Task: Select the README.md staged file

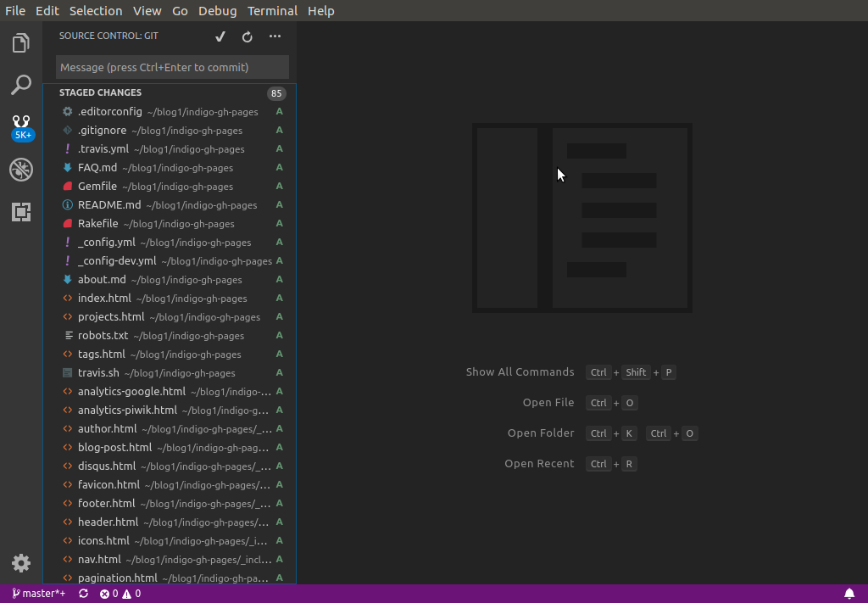Action: coord(109,205)
